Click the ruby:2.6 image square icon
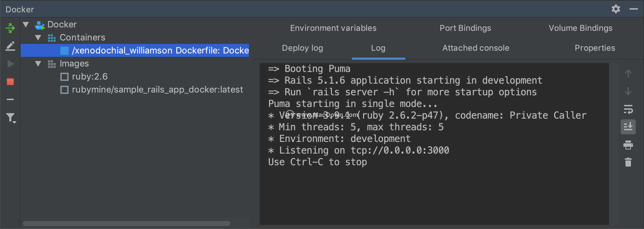 tap(64, 77)
